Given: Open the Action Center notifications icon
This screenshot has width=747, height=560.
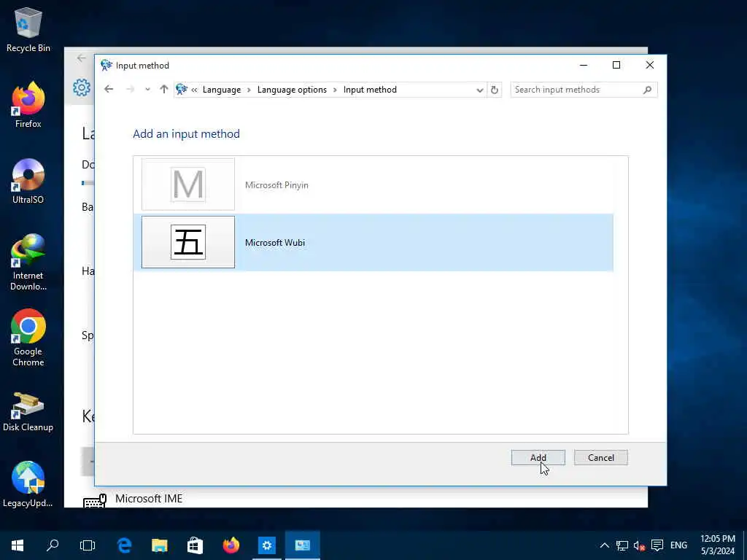Looking at the screenshot, I should click(657, 545).
